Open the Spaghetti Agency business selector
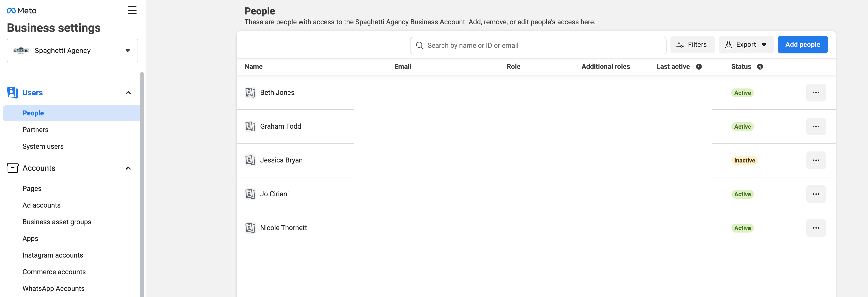 tap(72, 51)
